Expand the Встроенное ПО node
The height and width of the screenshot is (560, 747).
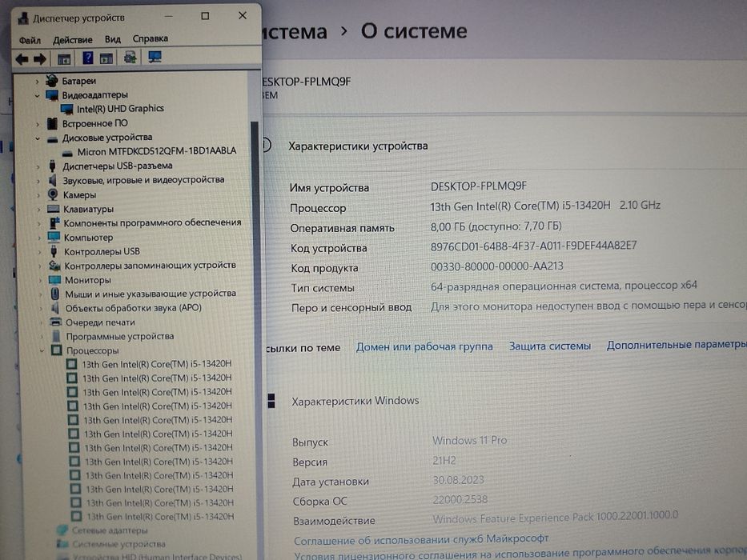(38, 124)
